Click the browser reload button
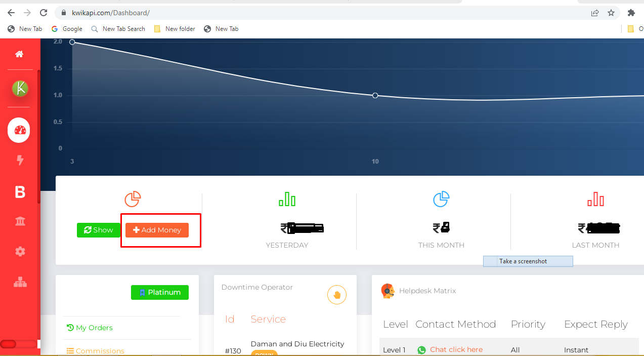This screenshot has width=644, height=356. tap(44, 13)
